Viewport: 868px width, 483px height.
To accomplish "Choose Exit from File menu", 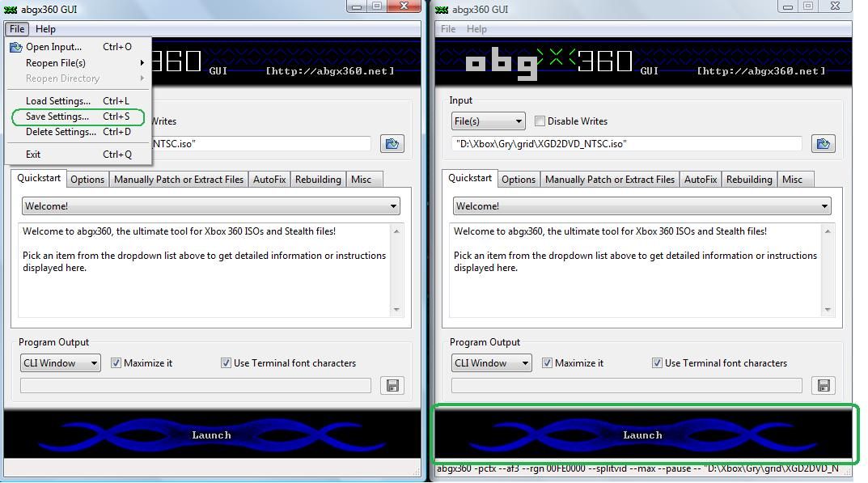I will [x=78, y=155].
